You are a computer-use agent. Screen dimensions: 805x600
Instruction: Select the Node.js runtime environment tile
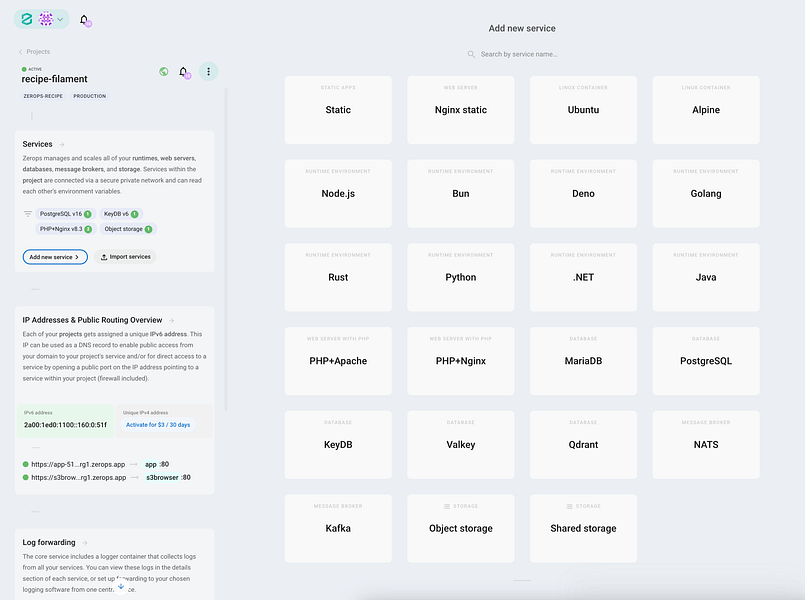(x=337, y=193)
